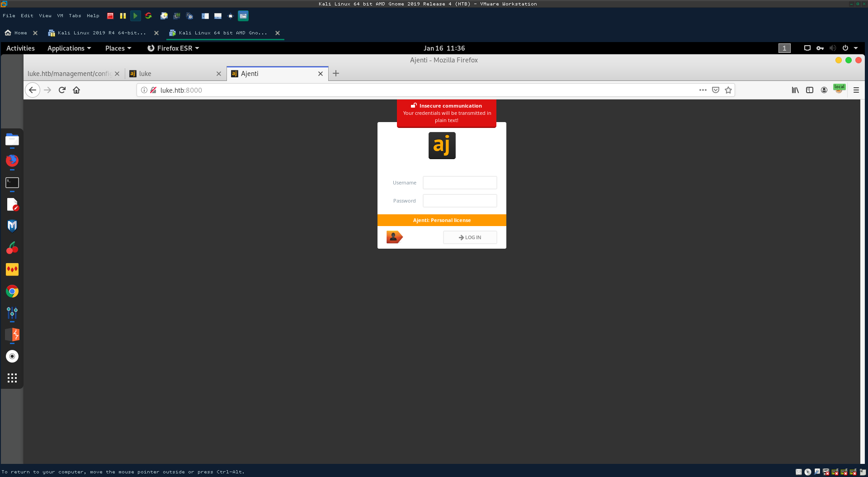
Task: Open the Firefox account menu
Action: [x=824, y=90]
